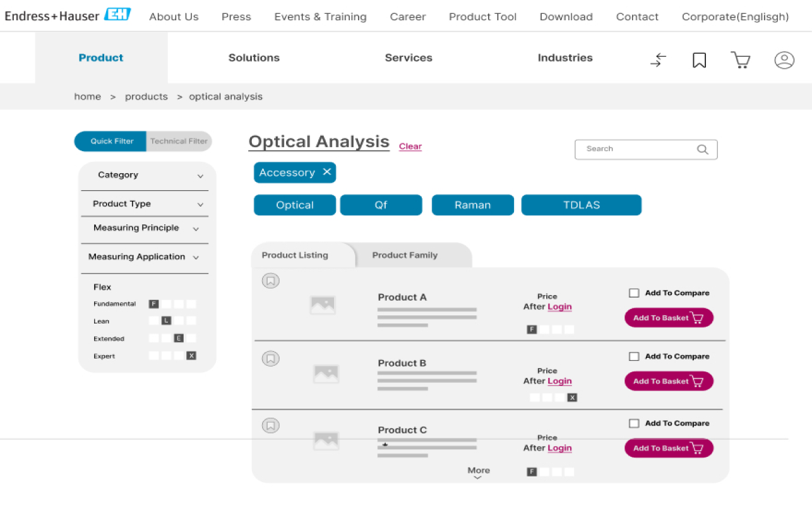Open the shopping cart icon in header
812x508 pixels.
(740, 60)
